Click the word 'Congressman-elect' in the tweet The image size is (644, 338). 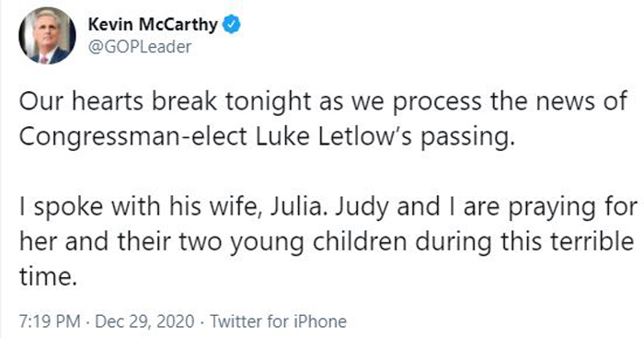(133, 136)
